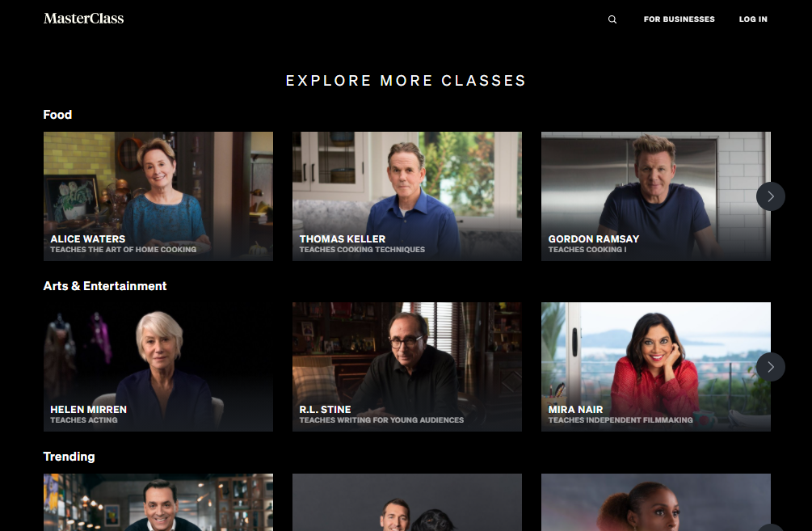Screen dimensions: 812x531
Task: Open For Businesses in the header
Action: (x=679, y=19)
